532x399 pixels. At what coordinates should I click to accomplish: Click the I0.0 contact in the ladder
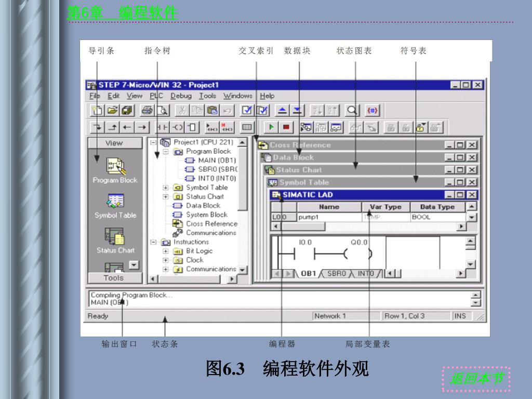tap(304, 253)
